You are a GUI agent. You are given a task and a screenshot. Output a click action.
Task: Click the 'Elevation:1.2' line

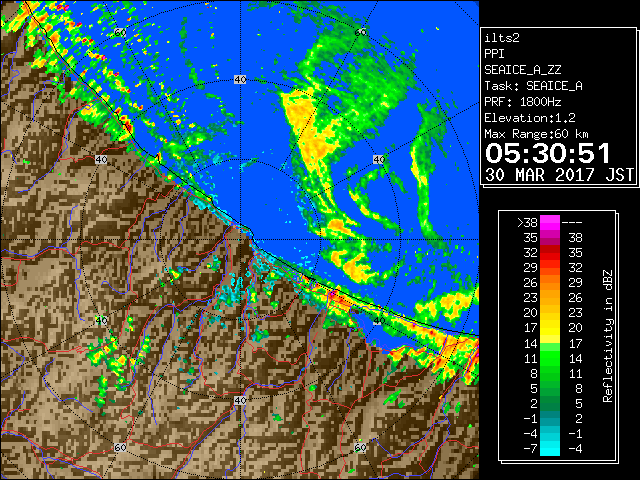530,118
